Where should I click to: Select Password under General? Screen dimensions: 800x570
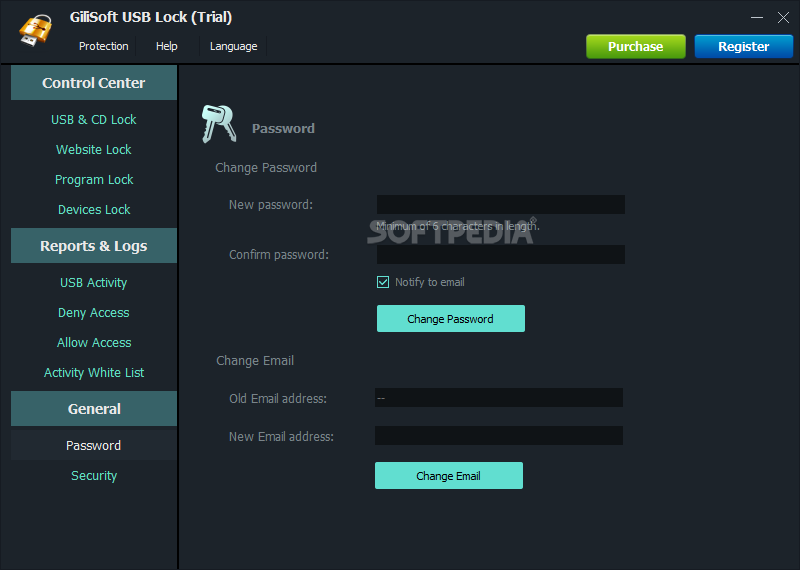(x=94, y=445)
